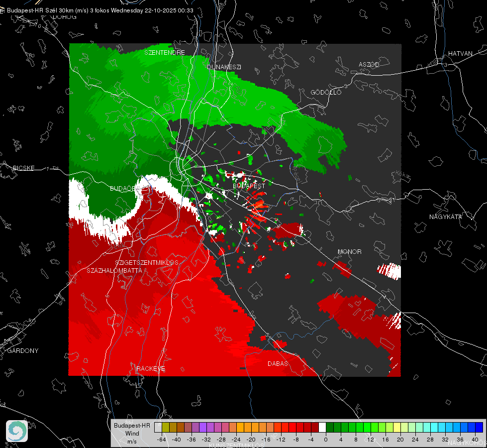Click the dark green swatch right of white
487x448 pixels.
point(330,427)
